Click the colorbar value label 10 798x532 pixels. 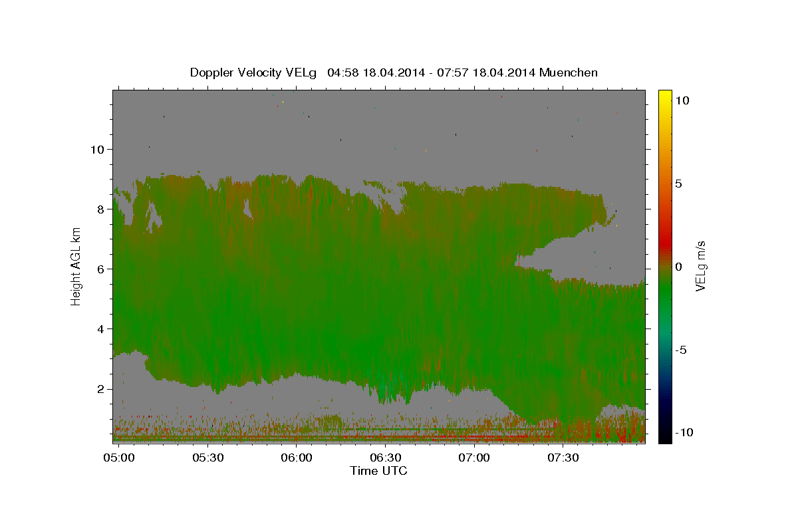(x=682, y=100)
